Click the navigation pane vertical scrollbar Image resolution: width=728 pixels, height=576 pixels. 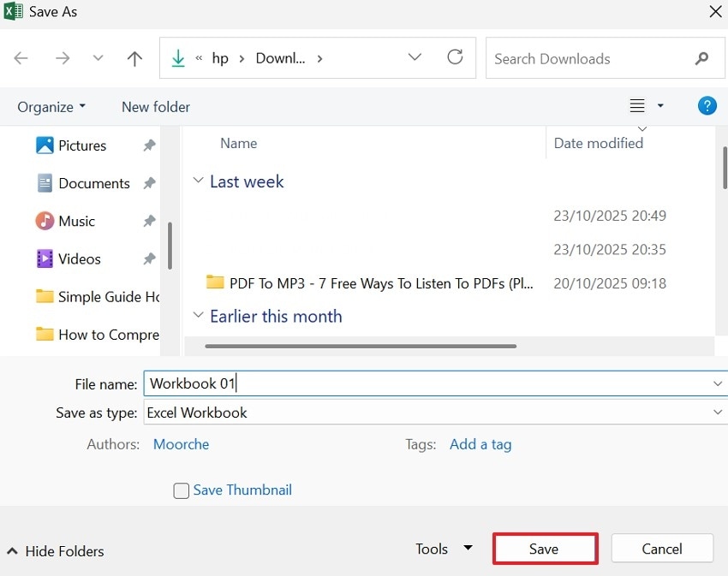[170, 246]
